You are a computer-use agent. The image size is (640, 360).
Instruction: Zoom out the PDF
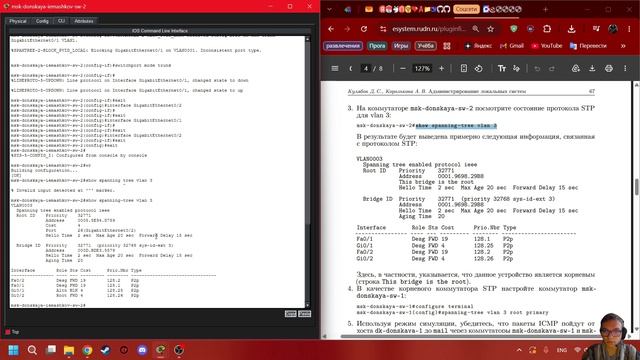(x=403, y=69)
